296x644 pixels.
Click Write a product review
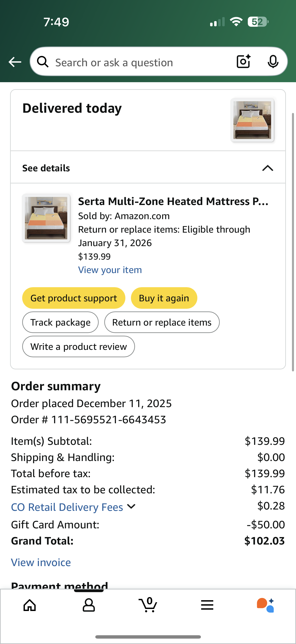pyautogui.click(x=79, y=346)
